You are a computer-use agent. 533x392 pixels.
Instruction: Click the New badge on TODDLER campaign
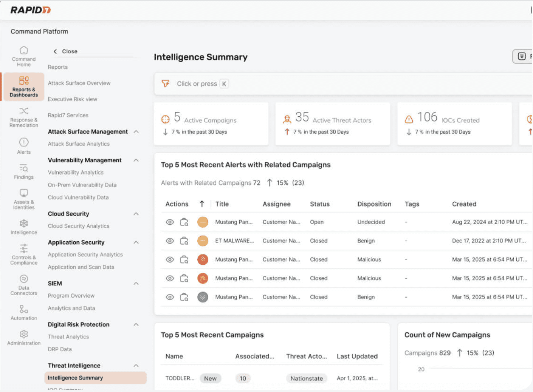click(211, 378)
